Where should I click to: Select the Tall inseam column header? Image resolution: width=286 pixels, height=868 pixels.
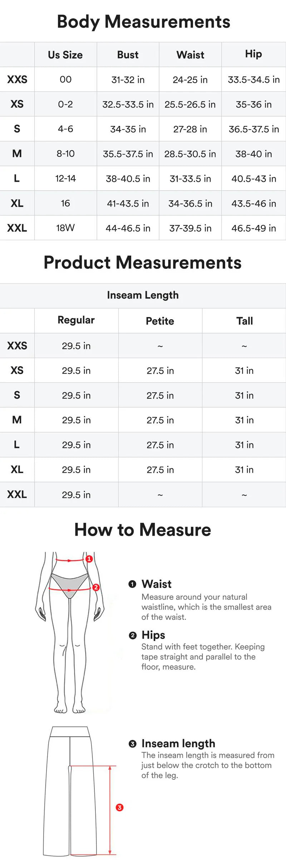click(244, 321)
